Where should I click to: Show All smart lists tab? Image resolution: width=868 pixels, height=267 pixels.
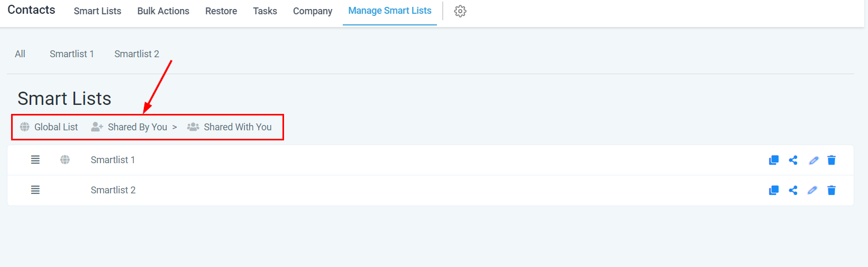(x=20, y=54)
